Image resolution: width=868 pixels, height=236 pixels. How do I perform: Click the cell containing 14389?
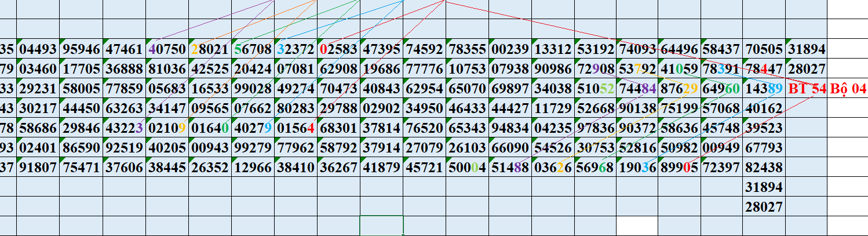pyautogui.click(x=763, y=89)
